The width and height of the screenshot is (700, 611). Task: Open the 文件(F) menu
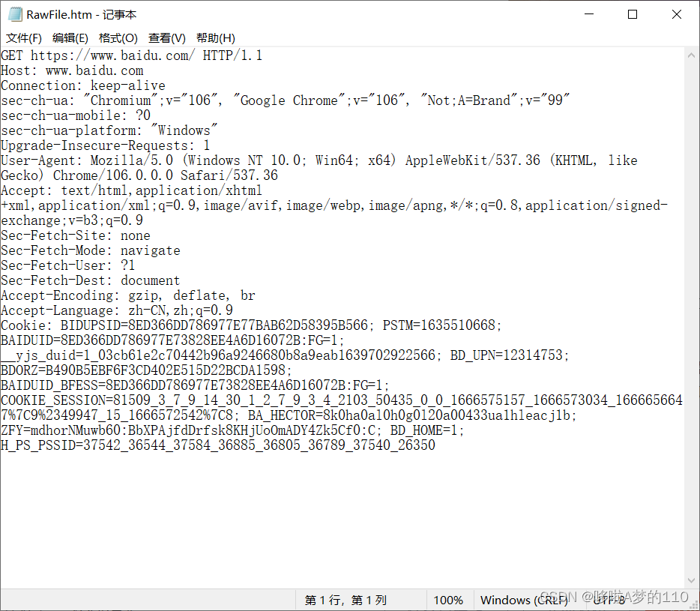coord(24,38)
